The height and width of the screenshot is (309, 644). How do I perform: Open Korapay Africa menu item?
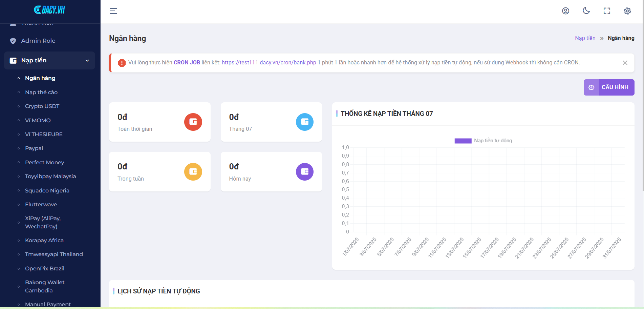click(x=44, y=241)
